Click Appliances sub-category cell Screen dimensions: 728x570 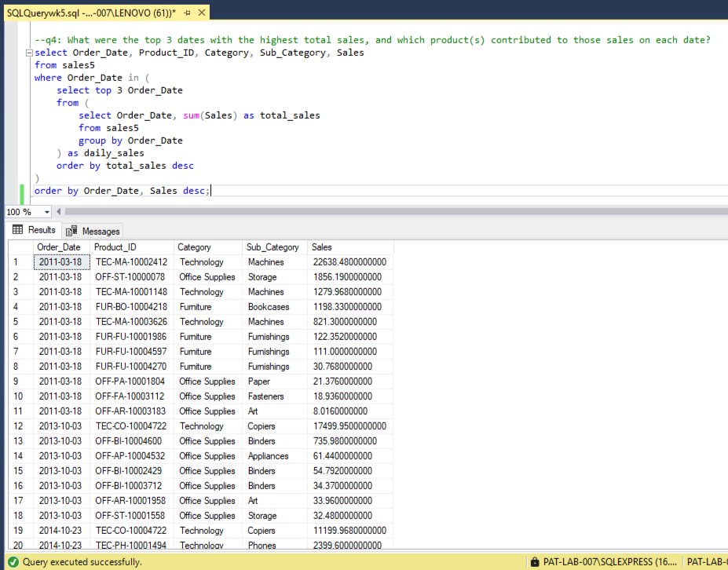(x=274, y=456)
